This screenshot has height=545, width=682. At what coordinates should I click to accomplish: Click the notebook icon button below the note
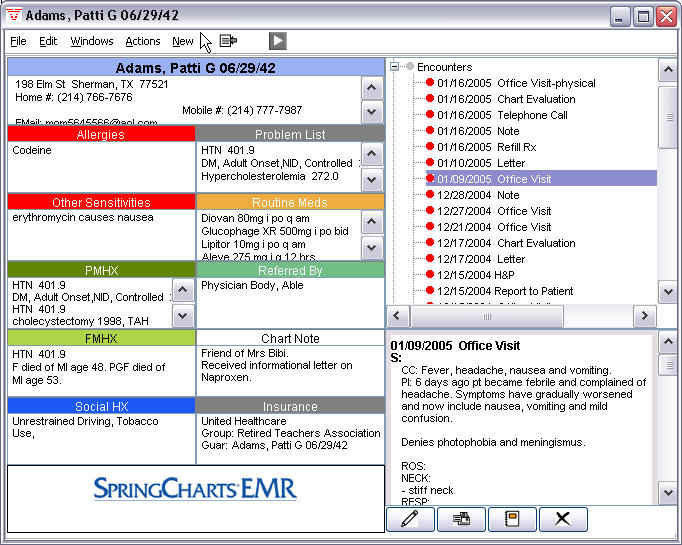click(512, 519)
